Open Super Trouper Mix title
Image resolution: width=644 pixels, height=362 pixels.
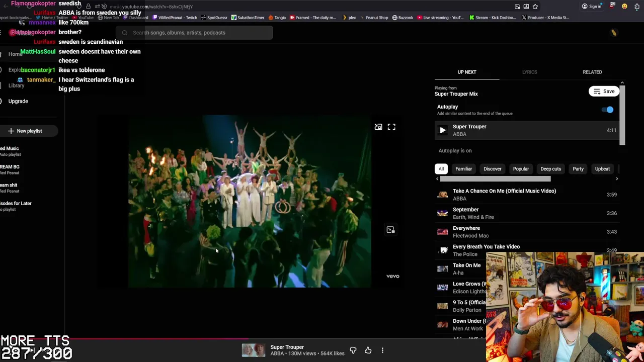(456, 94)
